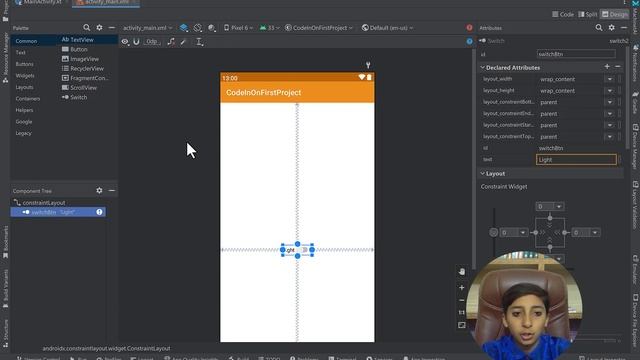Image resolution: width=640 pixels, height=360 pixels.
Task: Open guidelines/align icon in design toolbar
Action: [199, 42]
